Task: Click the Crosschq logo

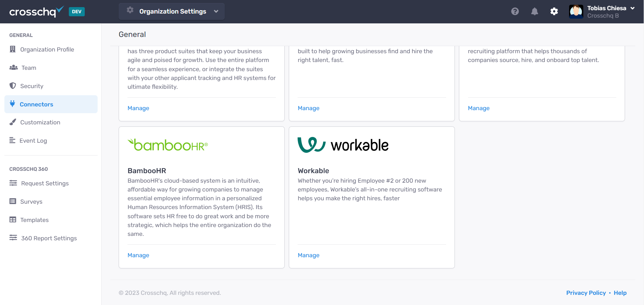Action: (36, 12)
